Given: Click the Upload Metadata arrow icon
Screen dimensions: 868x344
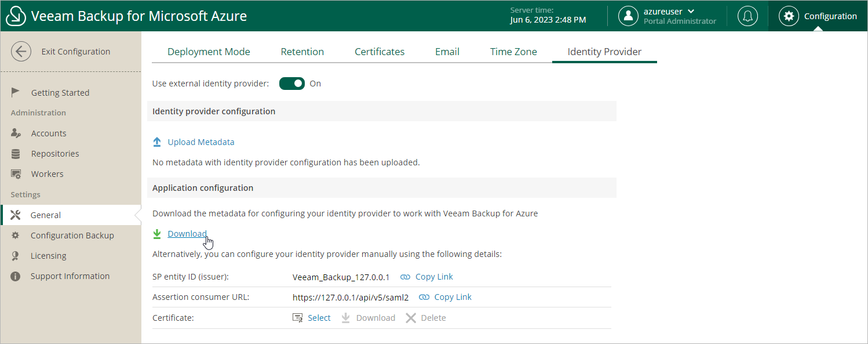Looking at the screenshot, I should pyautogui.click(x=156, y=142).
